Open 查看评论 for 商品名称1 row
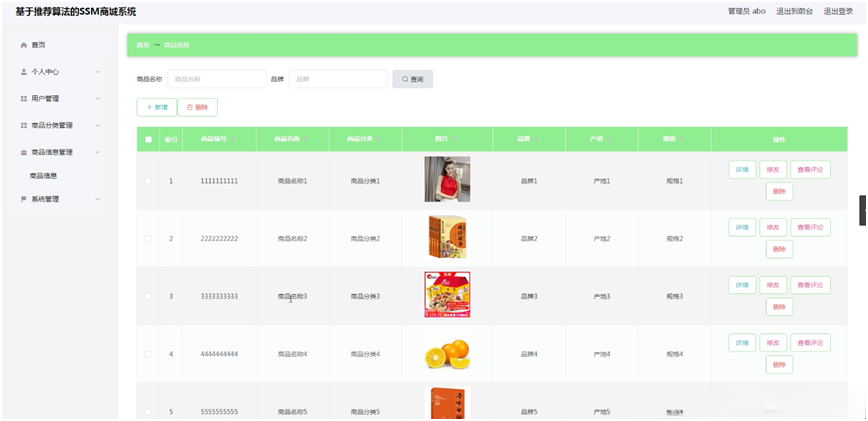Viewport: 868px width, 421px height. coord(810,170)
